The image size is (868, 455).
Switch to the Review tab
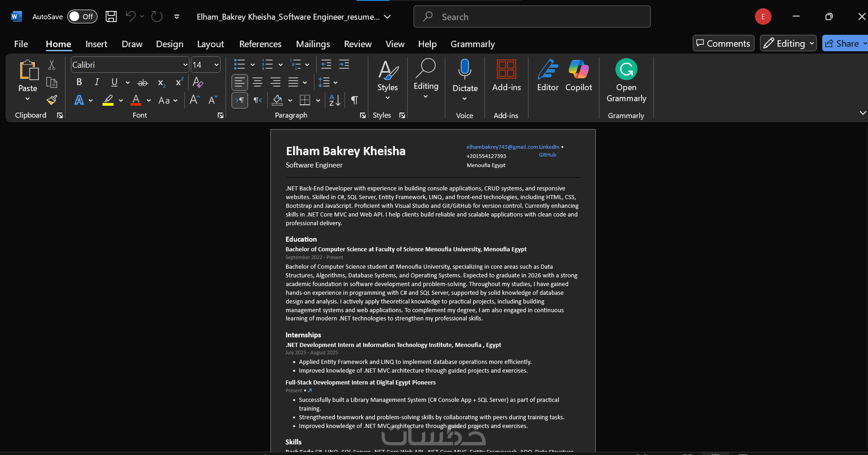(x=358, y=44)
